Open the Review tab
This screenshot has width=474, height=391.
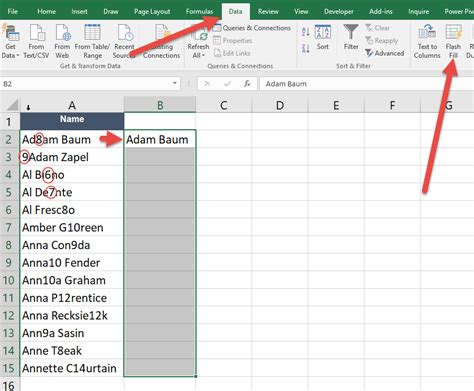(x=268, y=11)
